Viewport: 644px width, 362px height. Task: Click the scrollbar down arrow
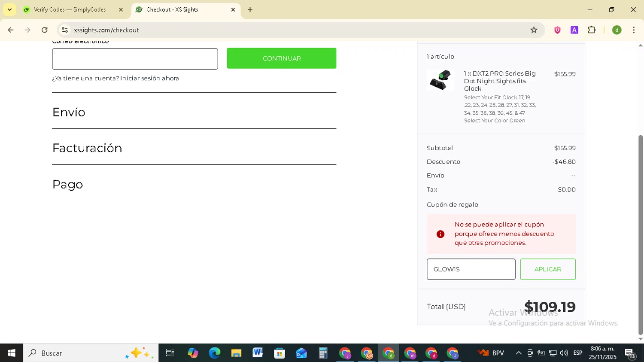[641, 339]
